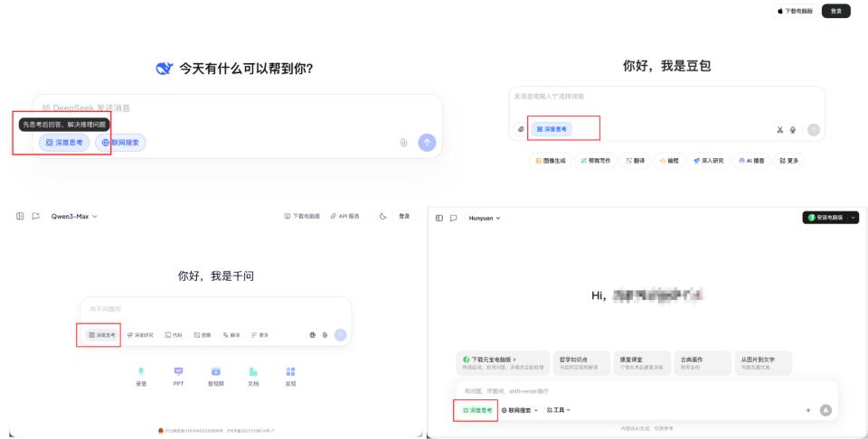Start a new chat in the Hunyuan panel
Image resolution: width=868 pixels, height=439 pixels.
453,218
